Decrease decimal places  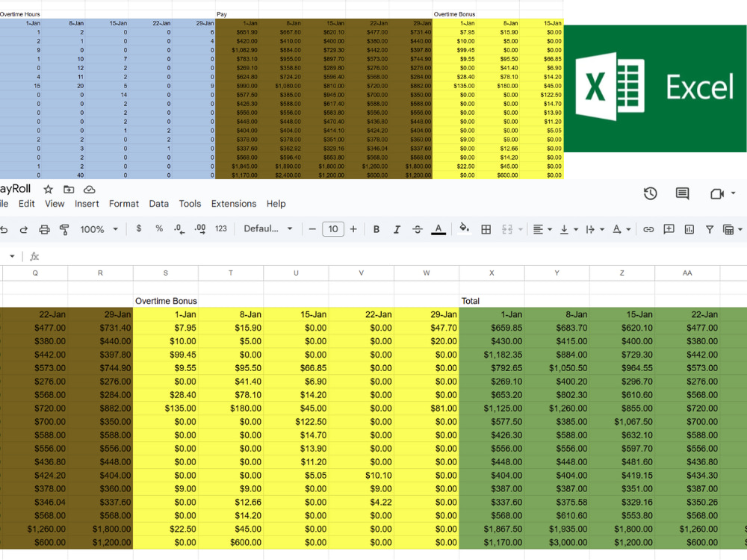[x=179, y=229]
